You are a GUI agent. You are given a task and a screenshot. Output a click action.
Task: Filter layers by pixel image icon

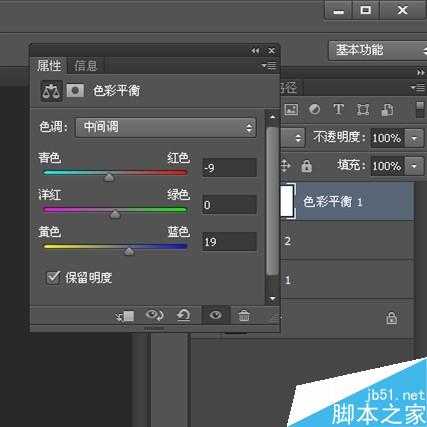[x=291, y=110]
